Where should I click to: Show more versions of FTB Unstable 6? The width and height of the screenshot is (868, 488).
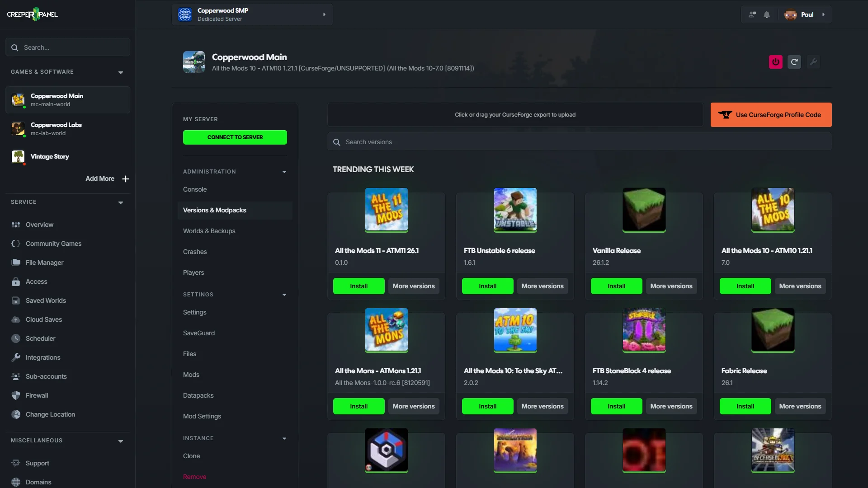click(x=542, y=286)
